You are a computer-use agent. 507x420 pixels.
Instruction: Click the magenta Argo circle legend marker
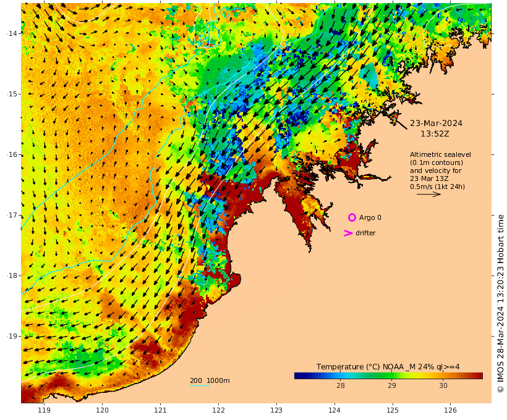pyautogui.click(x=352, y=217)
